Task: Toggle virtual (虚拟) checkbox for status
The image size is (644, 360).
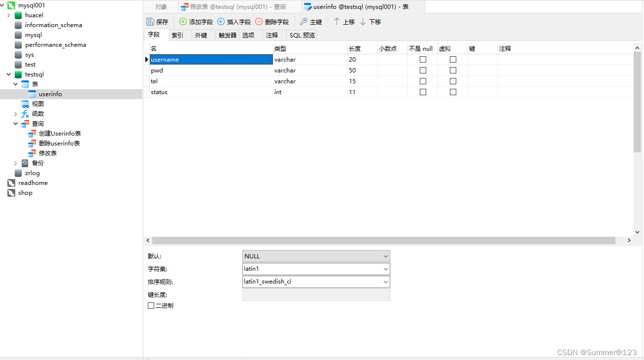Action: 453,92
